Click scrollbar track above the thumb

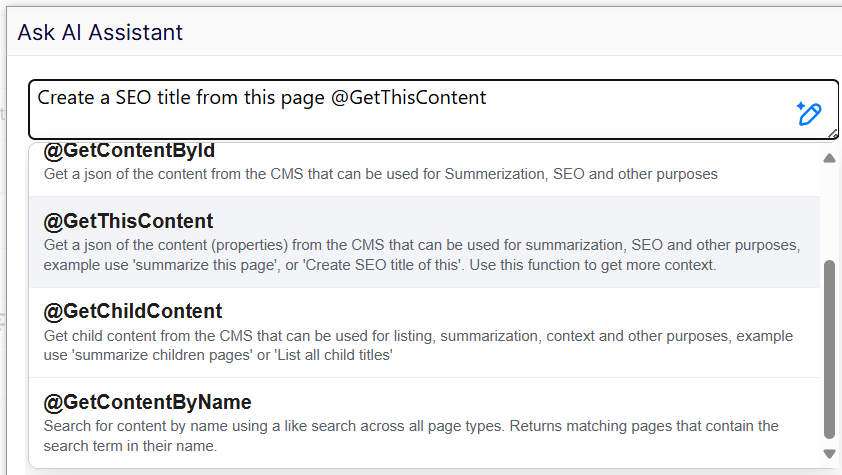[x=829, y=210]
